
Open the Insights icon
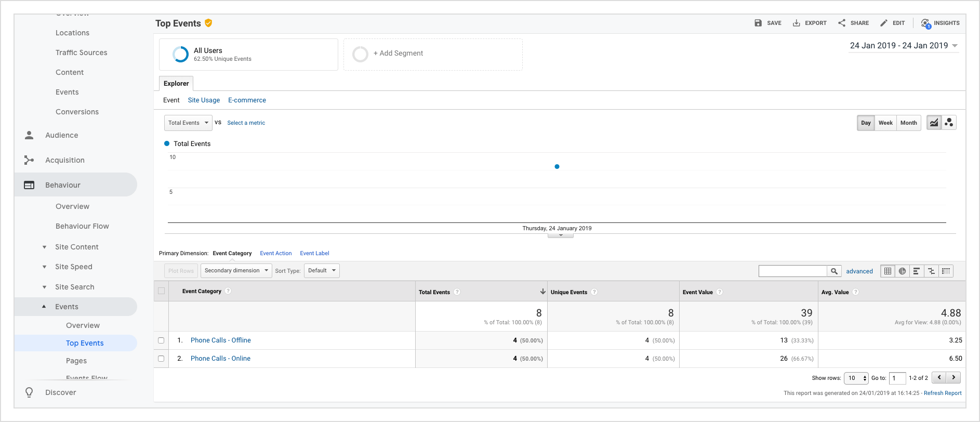[x=925, y=23]
